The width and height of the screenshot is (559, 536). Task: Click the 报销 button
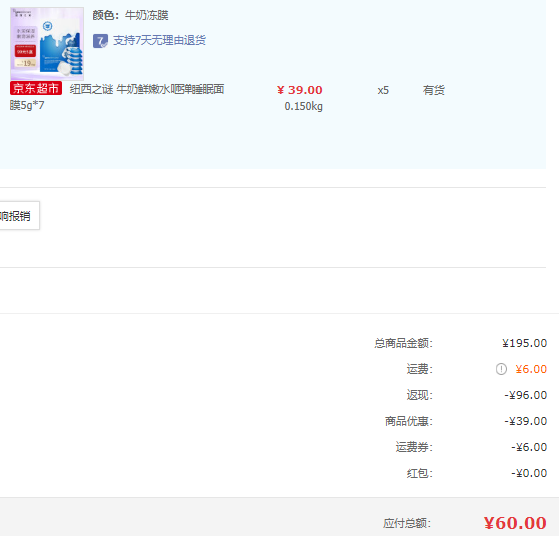[19, 216]
